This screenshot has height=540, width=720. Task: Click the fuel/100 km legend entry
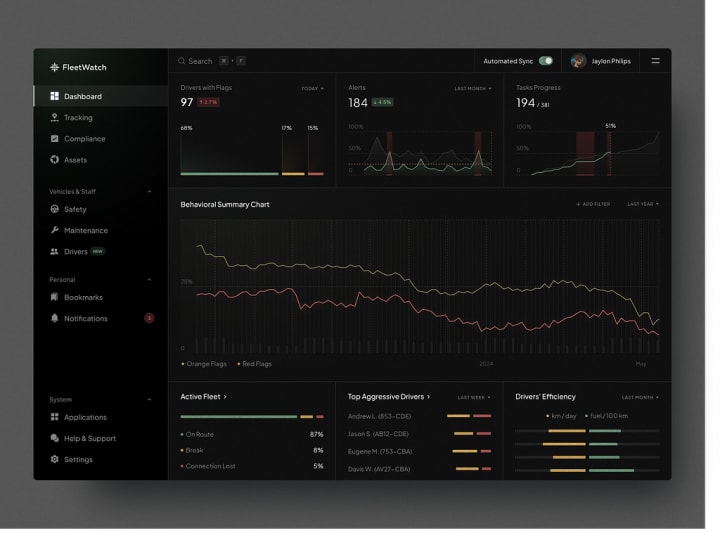coord(608,416)
